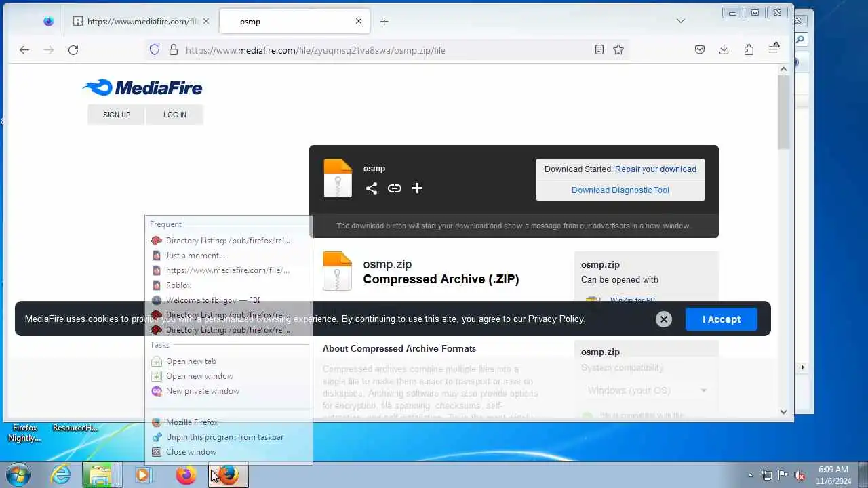This screenshot has height=488, width=868.
Task: Select the Firefox Nightly desktop shortcut
Action: (24, 432)
